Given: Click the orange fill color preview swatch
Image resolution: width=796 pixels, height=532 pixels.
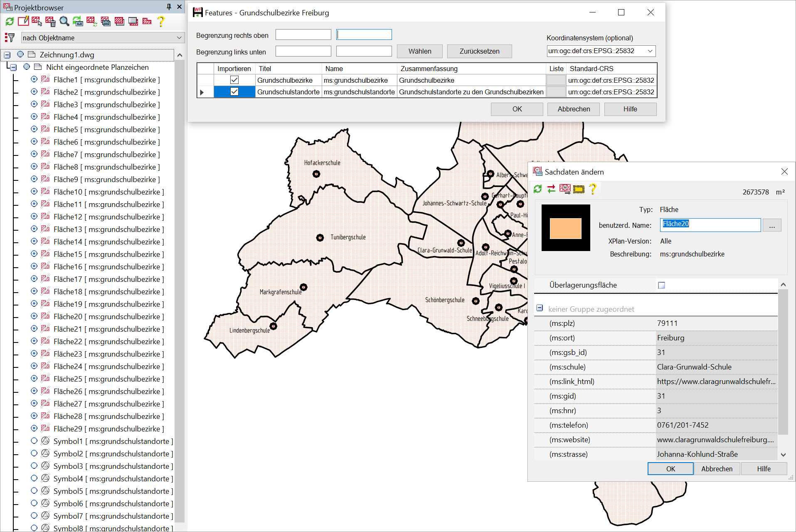Looking at the screenshot, I should (565, 228).
